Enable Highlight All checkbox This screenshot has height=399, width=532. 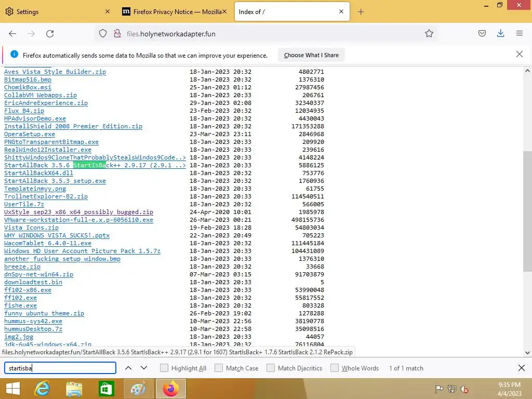(164, 368)
